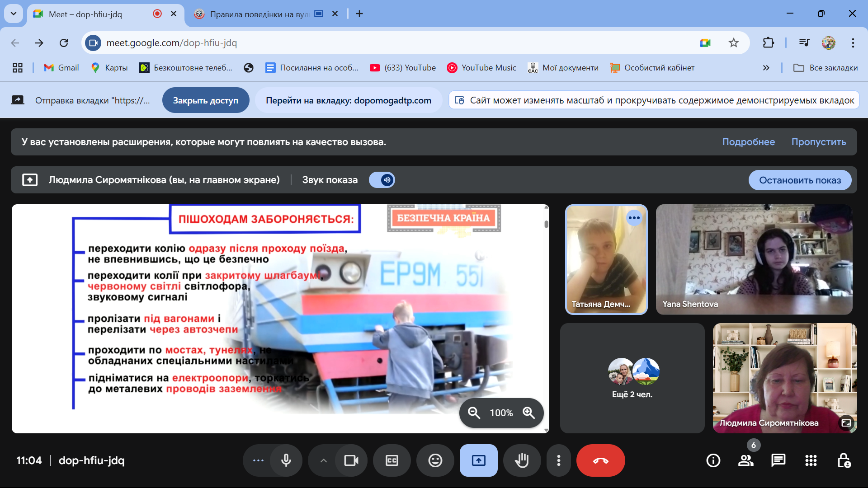Stop presenting with Остановить показ
Viewport: 868px width, 488px height.
point(800,180)
